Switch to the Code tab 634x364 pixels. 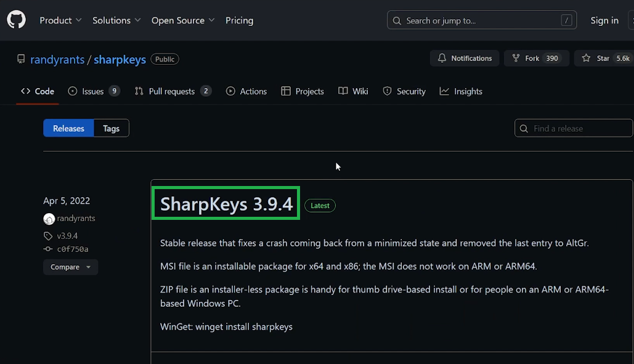click(38, 91)
